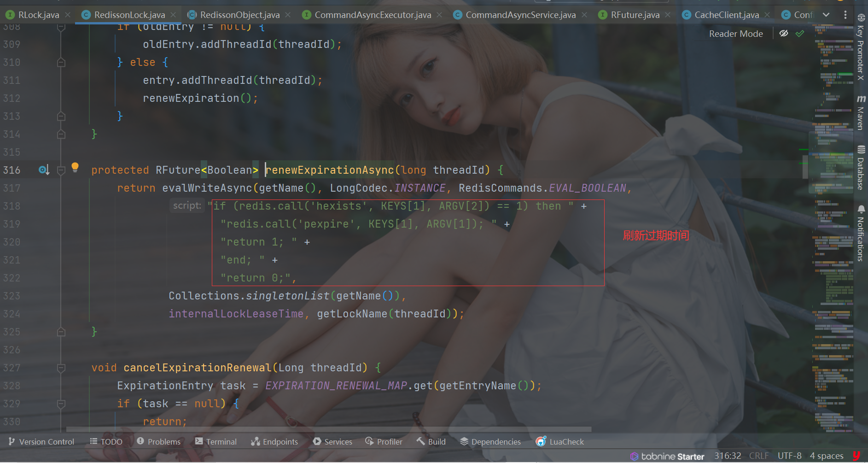Viewport: 868px width, 463px height.
Task: Switch to the CommandAsyncService.java tab
Action: pyautogui.click(x=520, y=15)
